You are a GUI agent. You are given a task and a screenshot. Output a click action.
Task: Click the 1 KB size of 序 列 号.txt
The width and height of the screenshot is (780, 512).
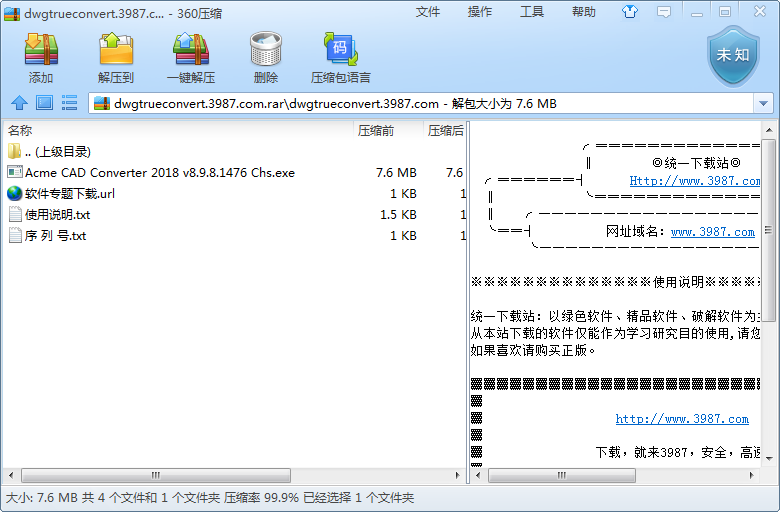pyautogui.click(x=403, y=235)
